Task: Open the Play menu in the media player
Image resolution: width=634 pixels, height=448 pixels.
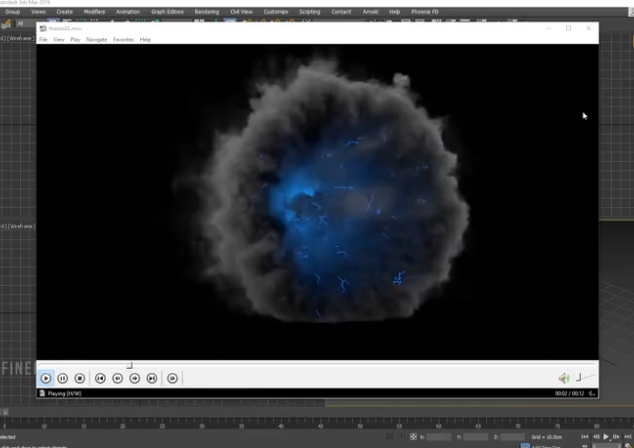Action: click(75, 40)
